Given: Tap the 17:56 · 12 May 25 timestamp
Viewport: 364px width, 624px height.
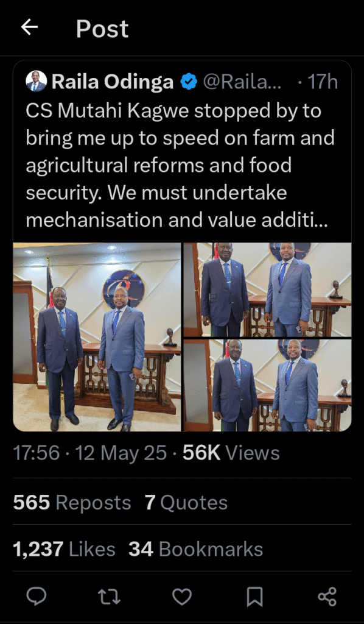Looking at the screenshot, I should pyautogui.click(x=90, y=453).
